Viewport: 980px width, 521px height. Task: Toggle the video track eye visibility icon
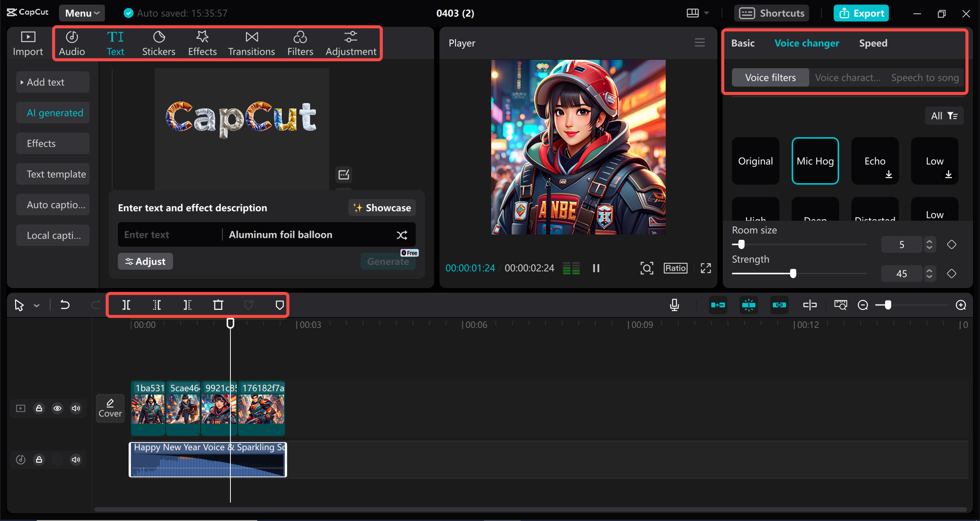click(57, 408)
